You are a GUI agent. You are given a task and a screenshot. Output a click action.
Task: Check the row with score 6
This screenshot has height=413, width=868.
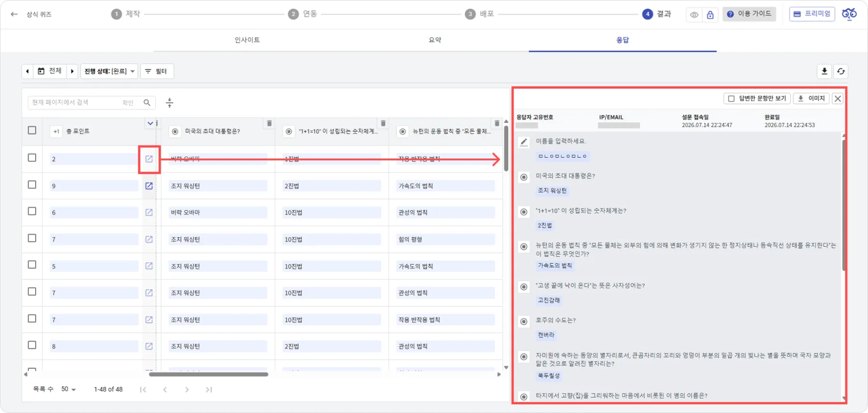coord(32,211)
